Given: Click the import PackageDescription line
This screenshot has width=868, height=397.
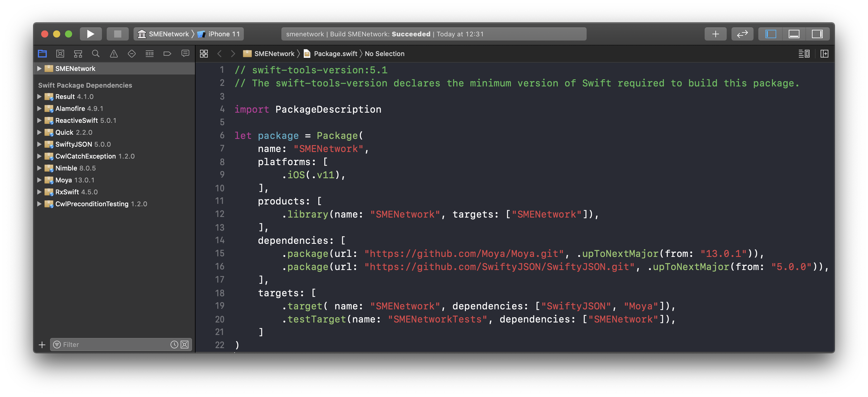Looking at the screenshot, I should [x=308, y=109].
